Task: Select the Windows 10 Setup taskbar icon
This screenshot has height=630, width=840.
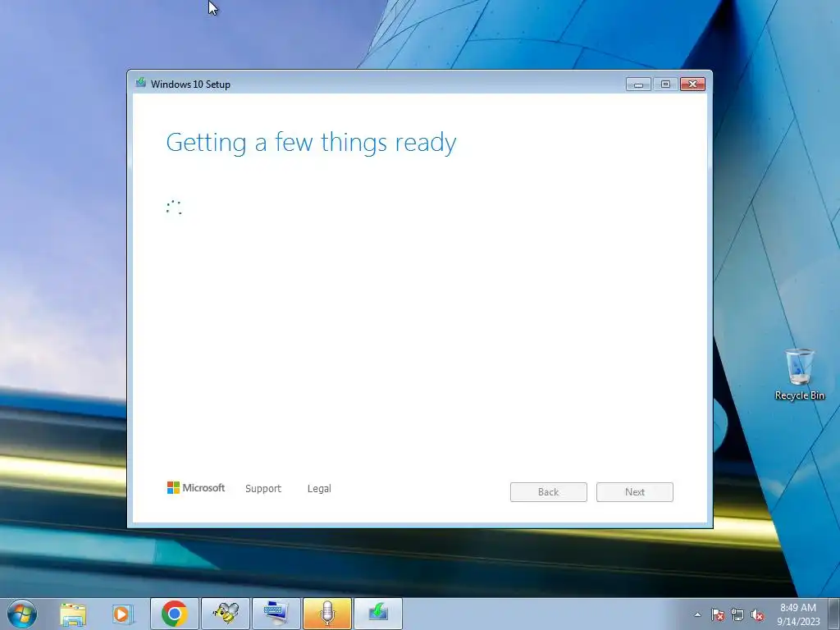Action: [377, 614]
